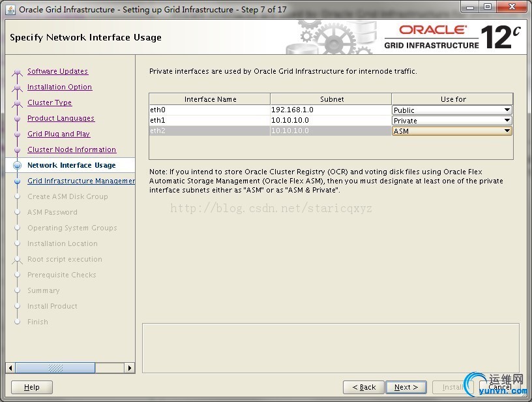Proceed with the Next button
This screenshot has width=532, height=402.
[406, 387]
